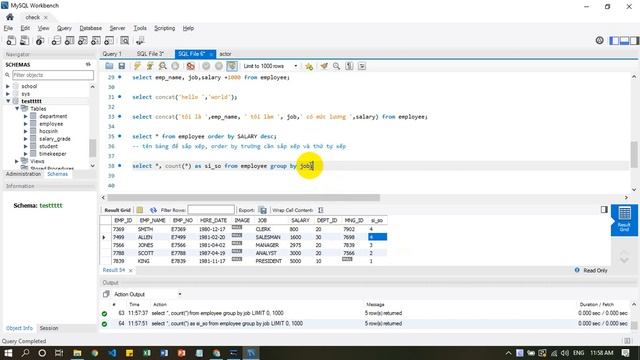Create a new schema icon
Image resolution: width=640 pixels, height=360 pixels.
[56, 40]
